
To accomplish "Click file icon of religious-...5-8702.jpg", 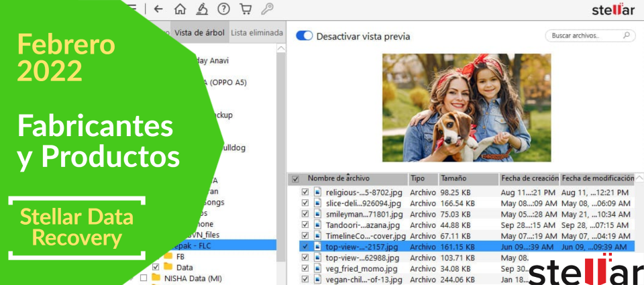I will [317, 192].
